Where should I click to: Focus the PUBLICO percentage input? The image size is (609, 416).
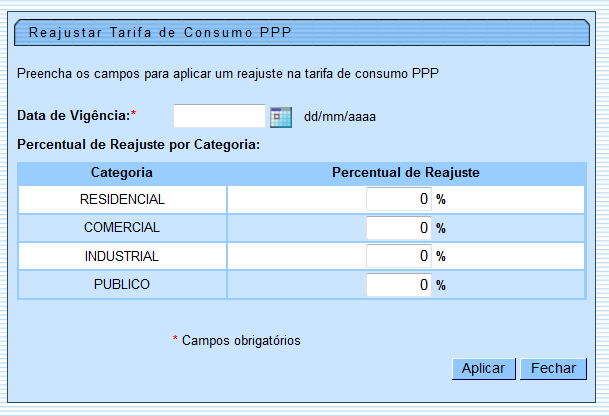point(399,285)
